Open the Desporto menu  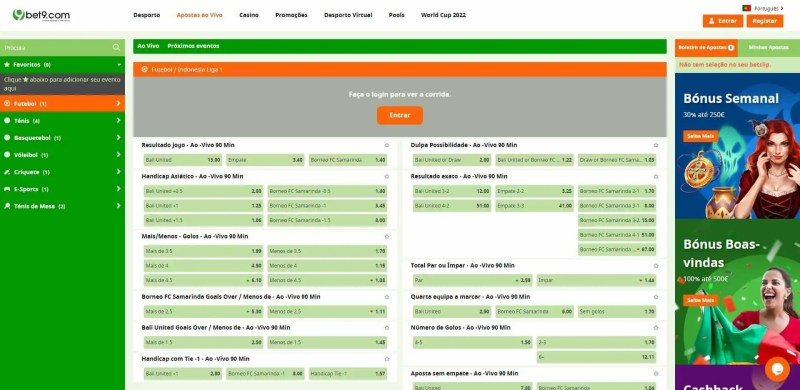pos(146,15)
